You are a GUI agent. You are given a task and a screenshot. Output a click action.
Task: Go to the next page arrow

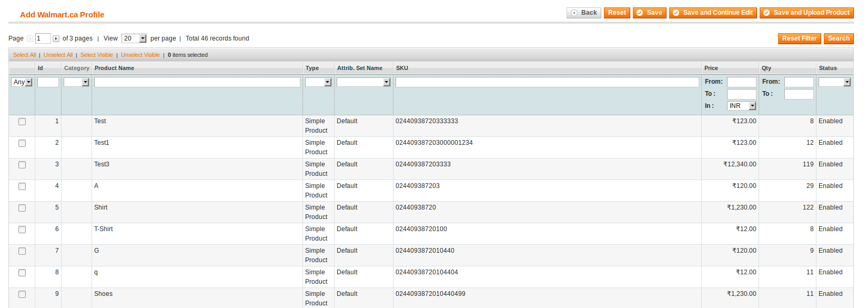tap(56, 38)
